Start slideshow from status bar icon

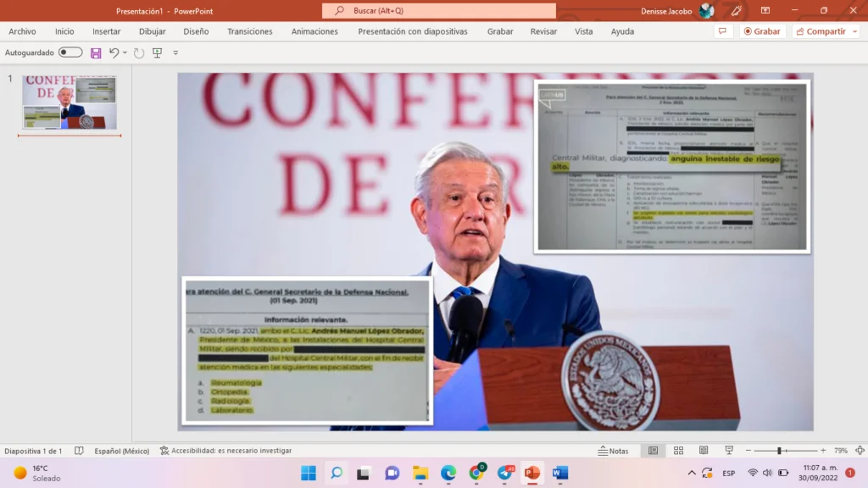(x=729, y=451)
